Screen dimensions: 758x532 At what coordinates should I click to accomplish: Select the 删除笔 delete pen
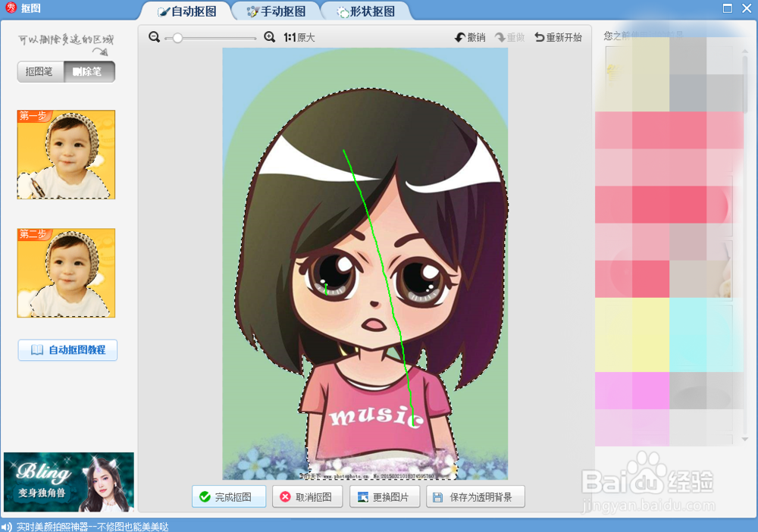[89, 72]
